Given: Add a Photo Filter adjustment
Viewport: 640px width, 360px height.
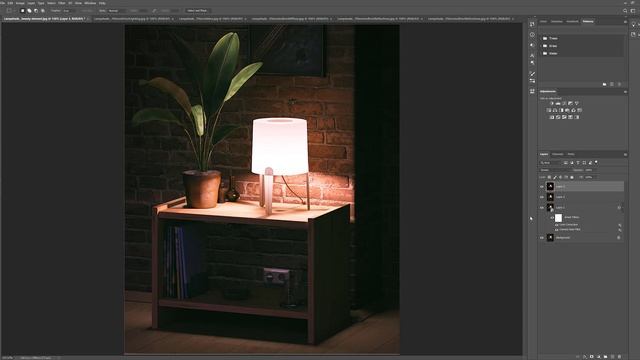Looking at the screenshot, I should click(567, 110).
